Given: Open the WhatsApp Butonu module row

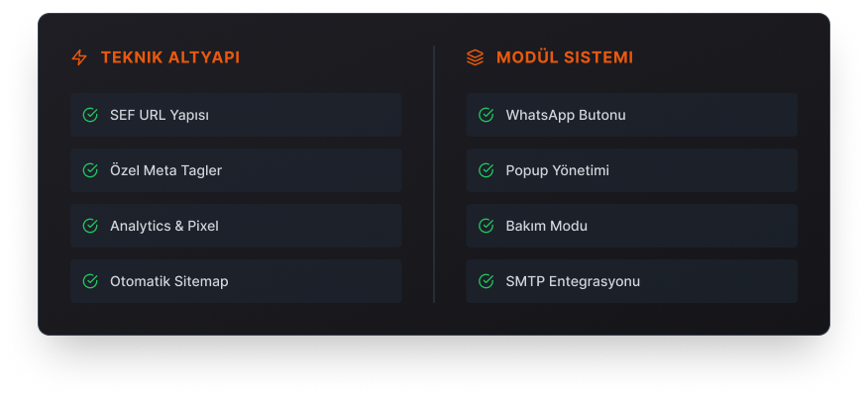Looking at the screenshot, I should (631, 115).
